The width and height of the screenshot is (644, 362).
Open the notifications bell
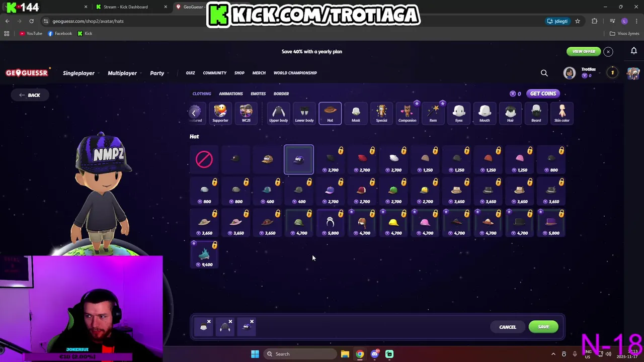(634, 51)
